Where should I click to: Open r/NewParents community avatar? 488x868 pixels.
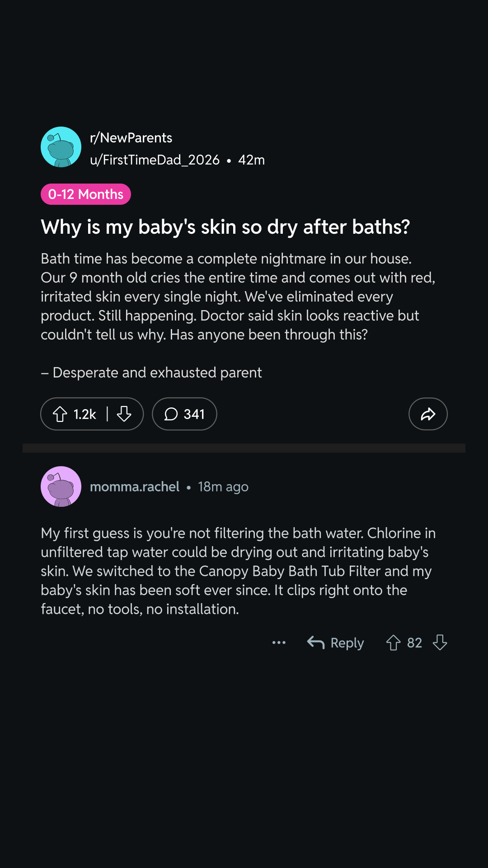pos(61,147)
